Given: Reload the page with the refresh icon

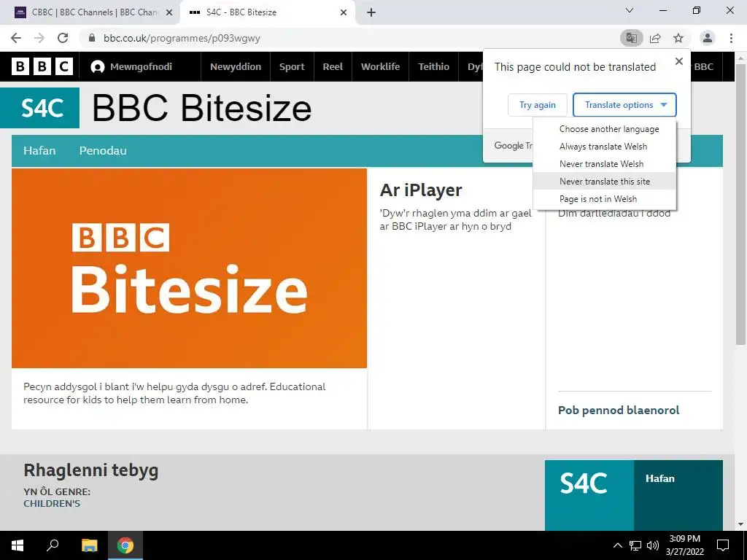Looking at the screenshot, I should [x=63, y=38].
